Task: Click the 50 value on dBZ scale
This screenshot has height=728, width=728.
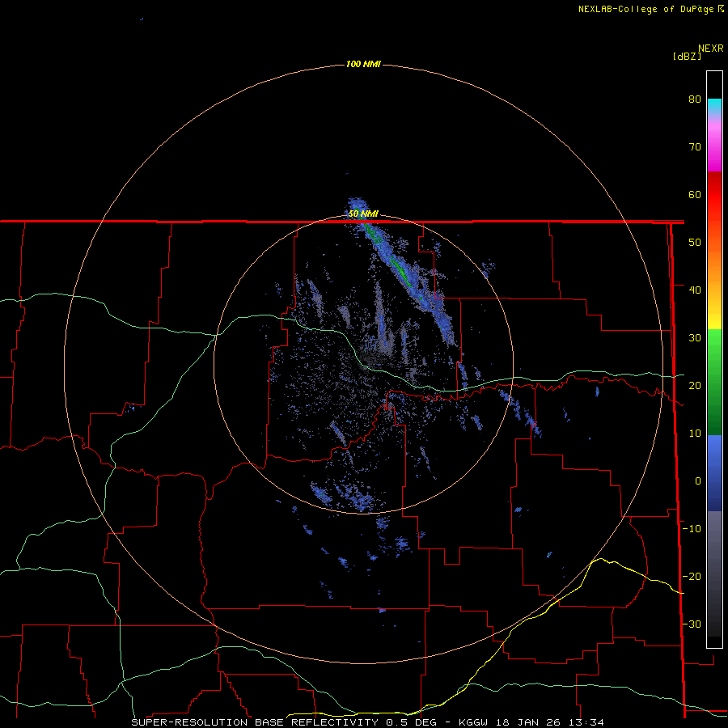Action: 695,243
